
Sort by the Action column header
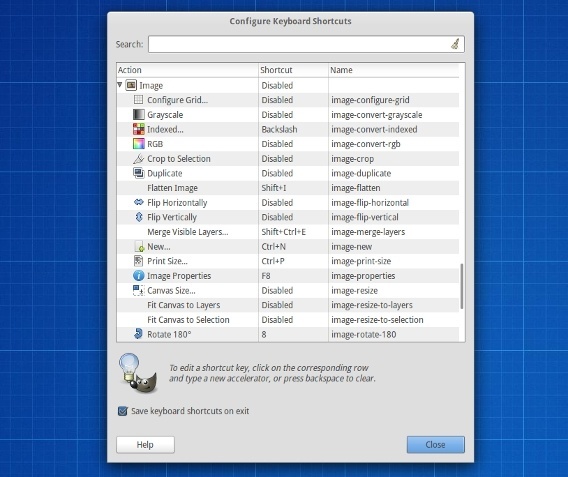pyautogui.click(x=187, y=70)
